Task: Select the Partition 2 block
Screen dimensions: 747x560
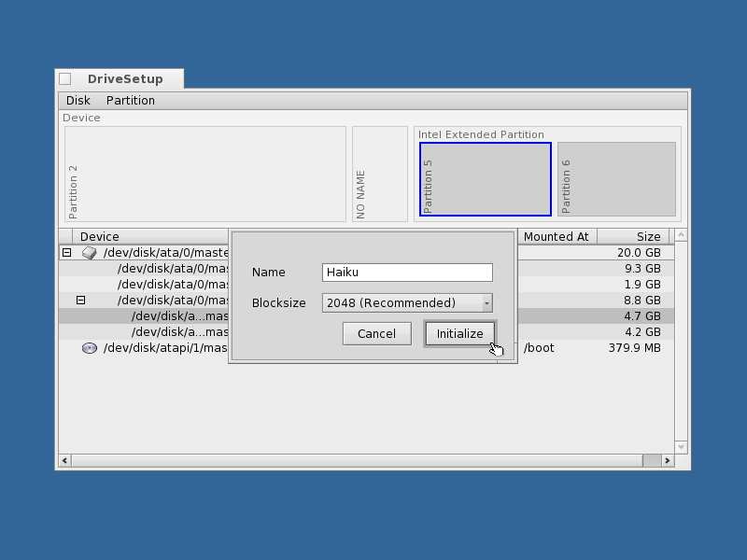Action: click(205, 174)
